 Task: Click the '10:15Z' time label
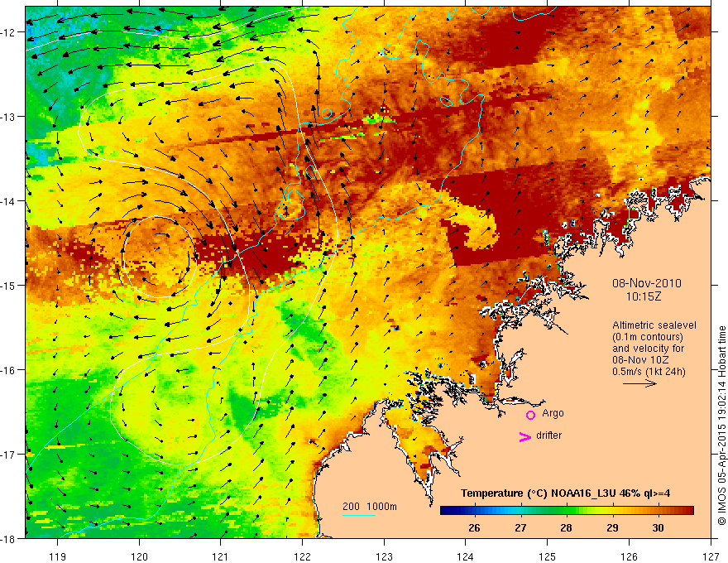(644, 296)
